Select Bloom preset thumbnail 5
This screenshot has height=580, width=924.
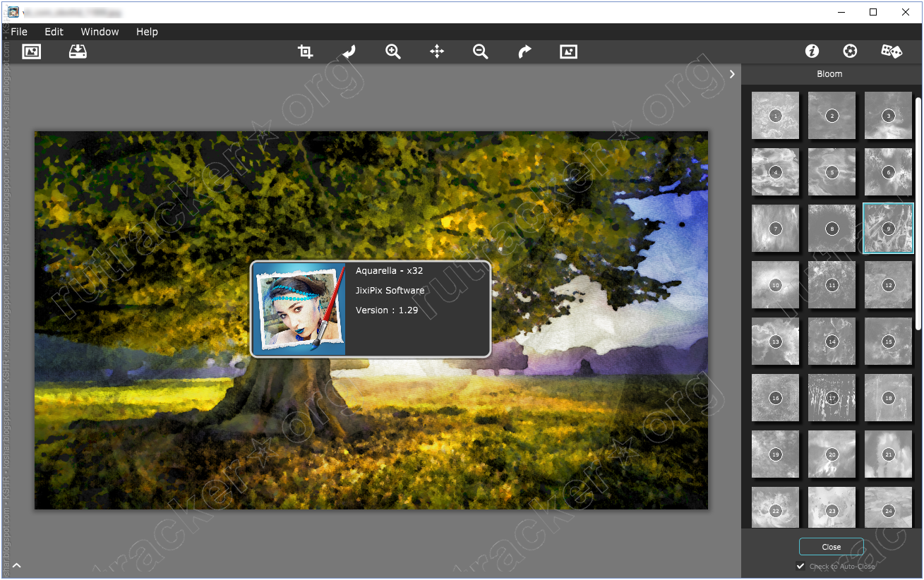pos(832,172)
